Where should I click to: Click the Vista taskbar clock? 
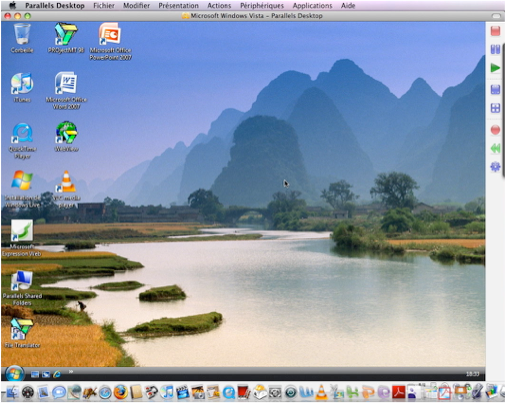473,374
